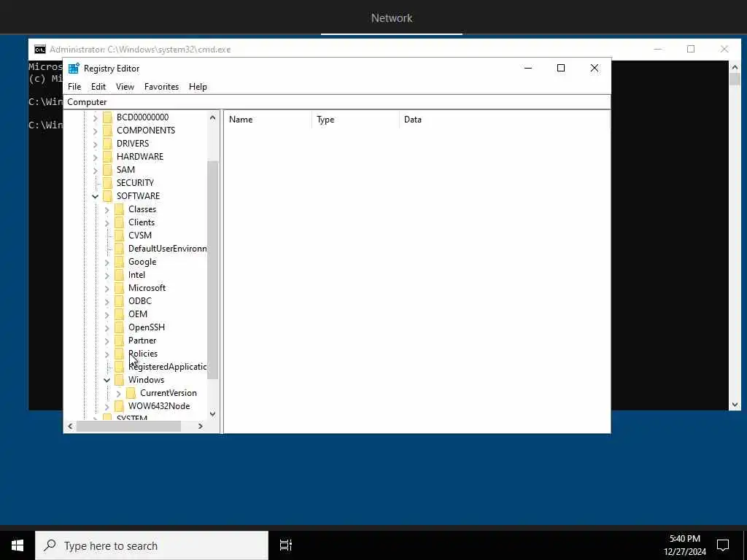Viewport: 747px width, 560px height.
Task: Click the cmd window vertical scrollbar thumb
Action: (735, 79)
